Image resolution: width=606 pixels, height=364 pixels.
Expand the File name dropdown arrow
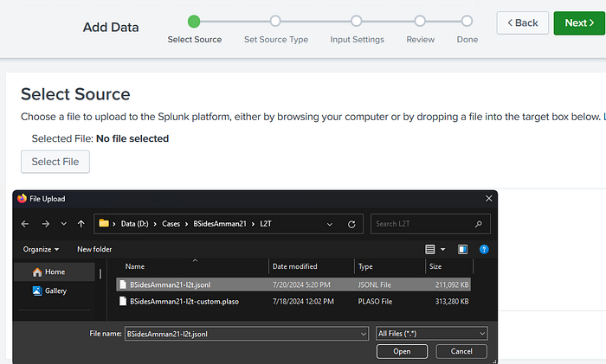364,334
